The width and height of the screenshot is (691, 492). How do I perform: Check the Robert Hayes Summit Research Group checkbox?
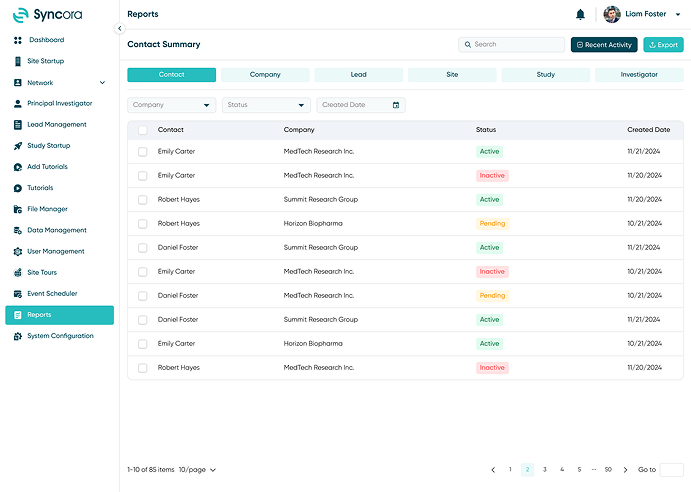pos(142,200)
